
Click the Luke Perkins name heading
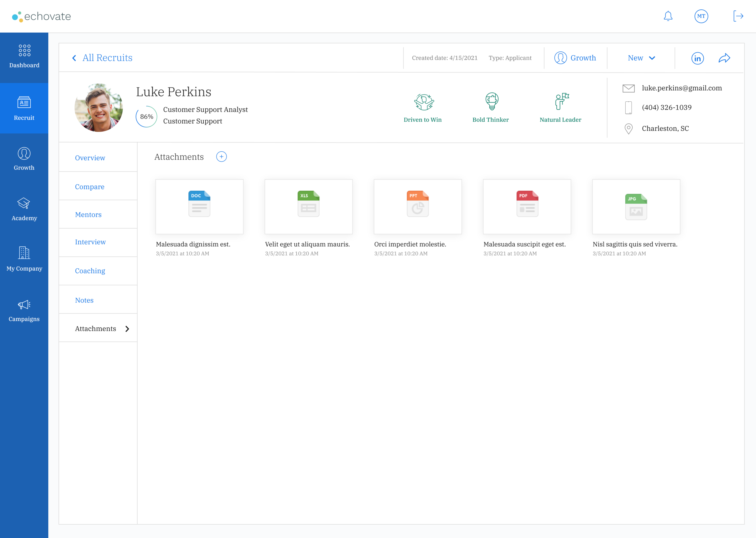(x=174, y=92)
